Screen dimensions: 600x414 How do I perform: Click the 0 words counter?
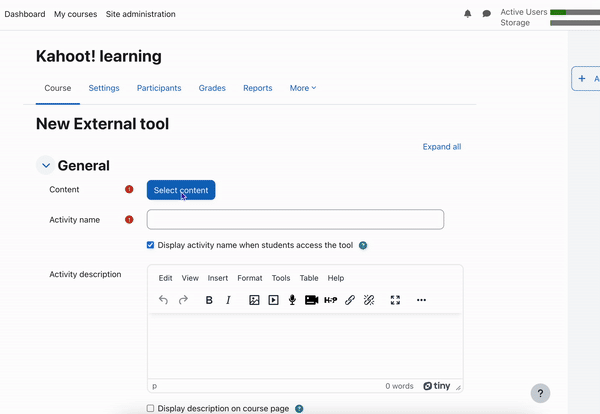pyautogui.click(x=399, y=386)
